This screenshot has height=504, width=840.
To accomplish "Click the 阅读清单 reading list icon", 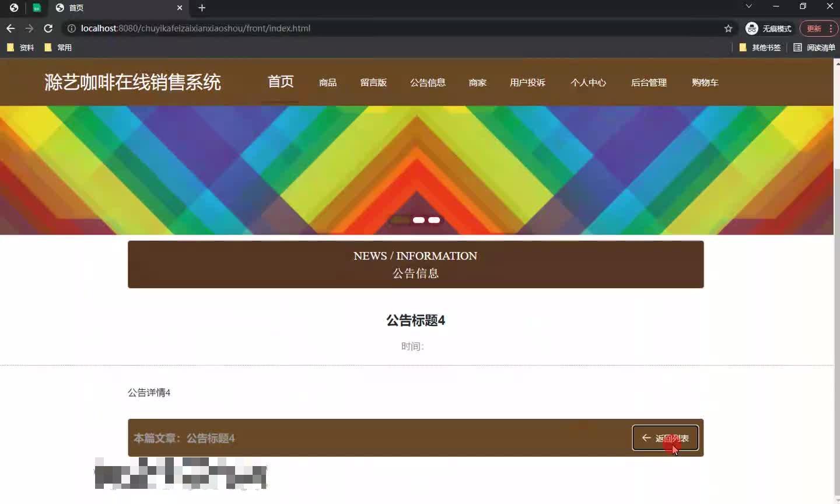I will tap(797, 47).
